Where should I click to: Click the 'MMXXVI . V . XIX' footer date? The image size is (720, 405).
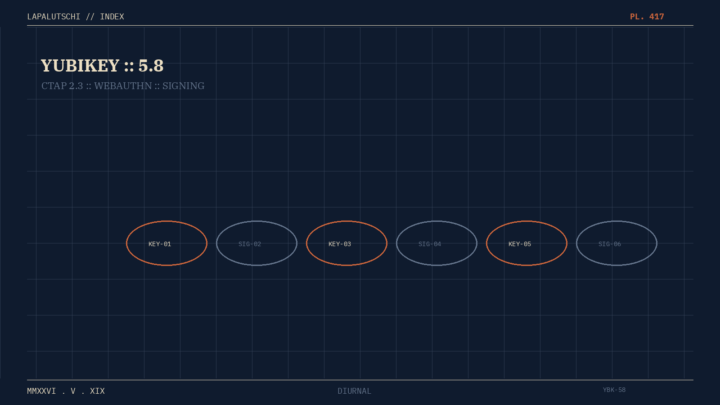(x=66, y=391)
